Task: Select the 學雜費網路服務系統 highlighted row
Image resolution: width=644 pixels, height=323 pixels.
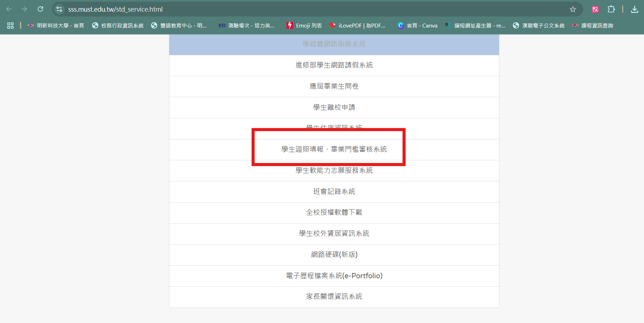Action: tap(334, 44)
